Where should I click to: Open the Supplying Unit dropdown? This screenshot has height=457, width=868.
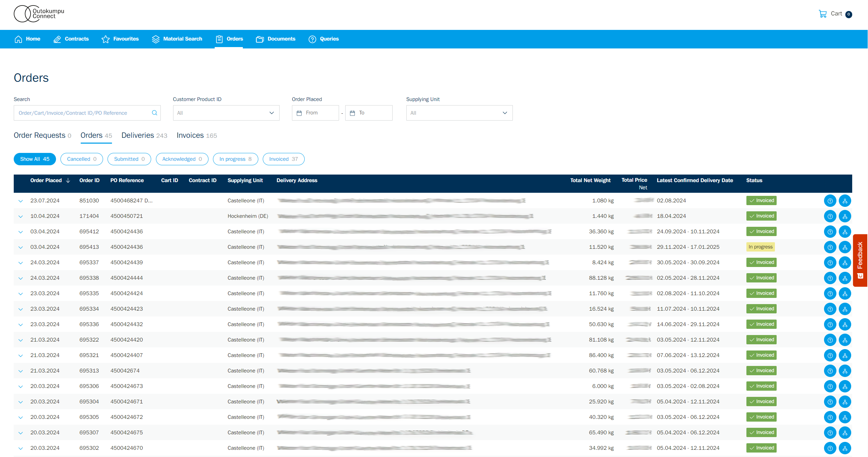pos(459,113)
